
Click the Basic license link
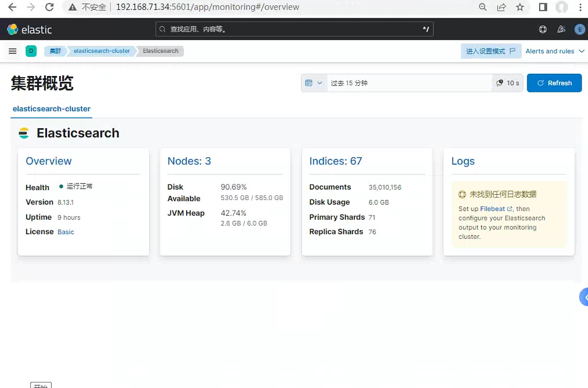[66, 232]
